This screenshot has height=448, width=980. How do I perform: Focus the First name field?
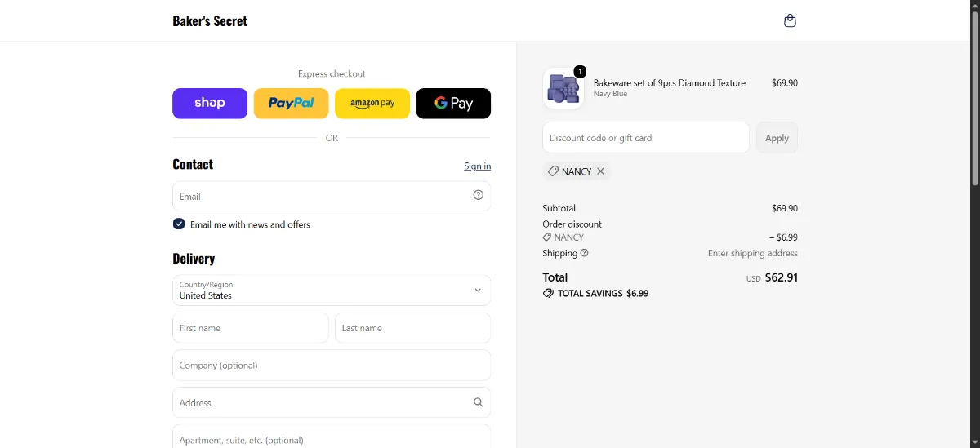pos(251,328)
